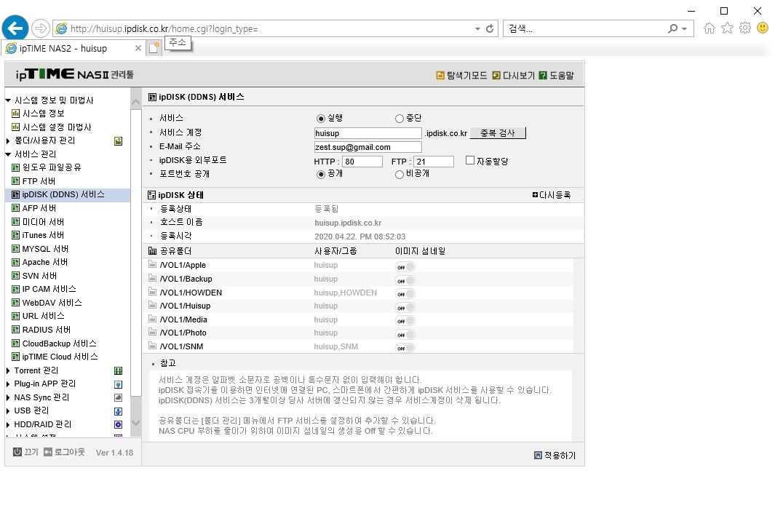Image resolution: width=775 pixels, height=532 pixels.
Task: Open Apache 서버 menu item
Action: (40, 263)
